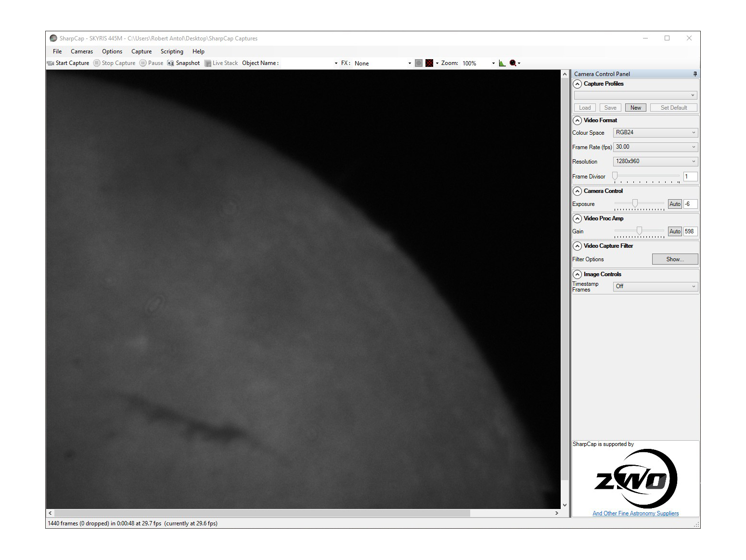Click the Load profile button
This screenshot has width=746, height=560.
[585, 108]
